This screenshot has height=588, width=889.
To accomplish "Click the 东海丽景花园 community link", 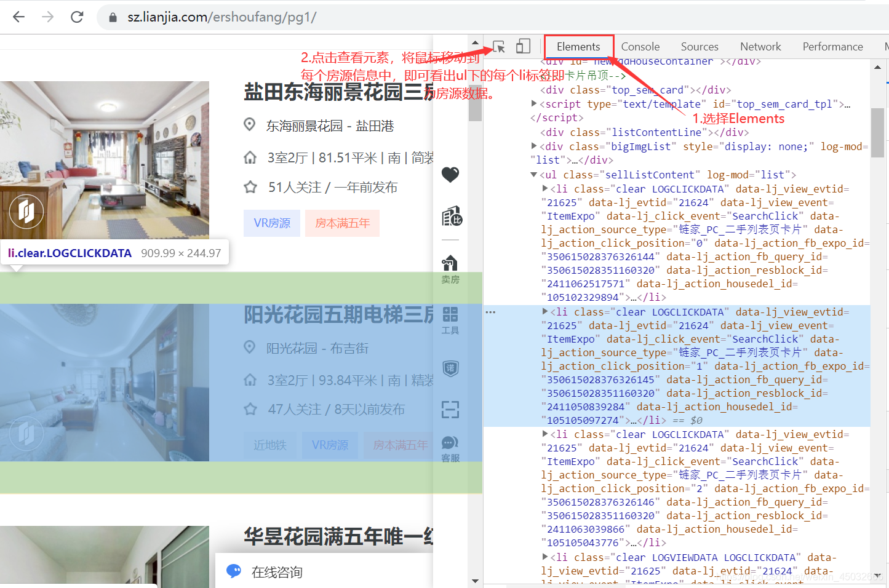I will point(305,125).
